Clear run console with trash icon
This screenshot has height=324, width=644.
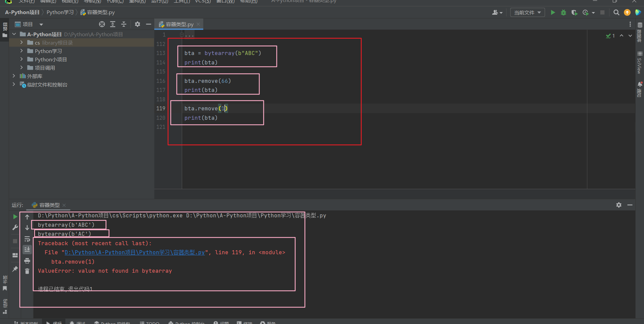[27, 271]
